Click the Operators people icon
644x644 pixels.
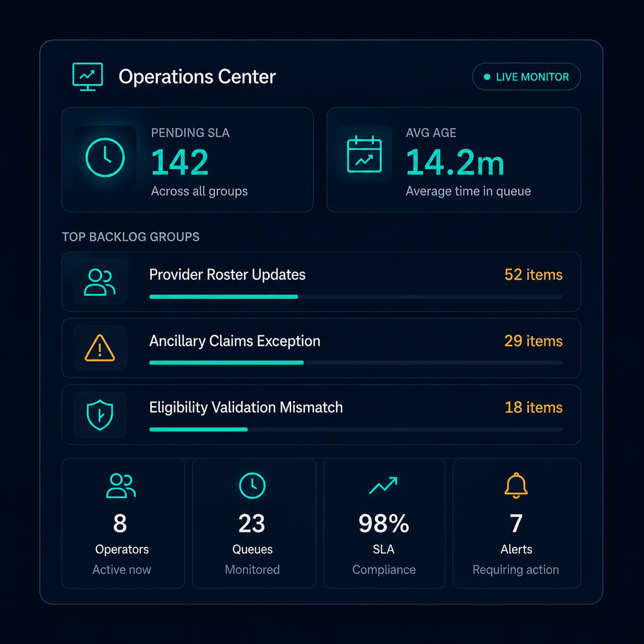coord(121,485)
